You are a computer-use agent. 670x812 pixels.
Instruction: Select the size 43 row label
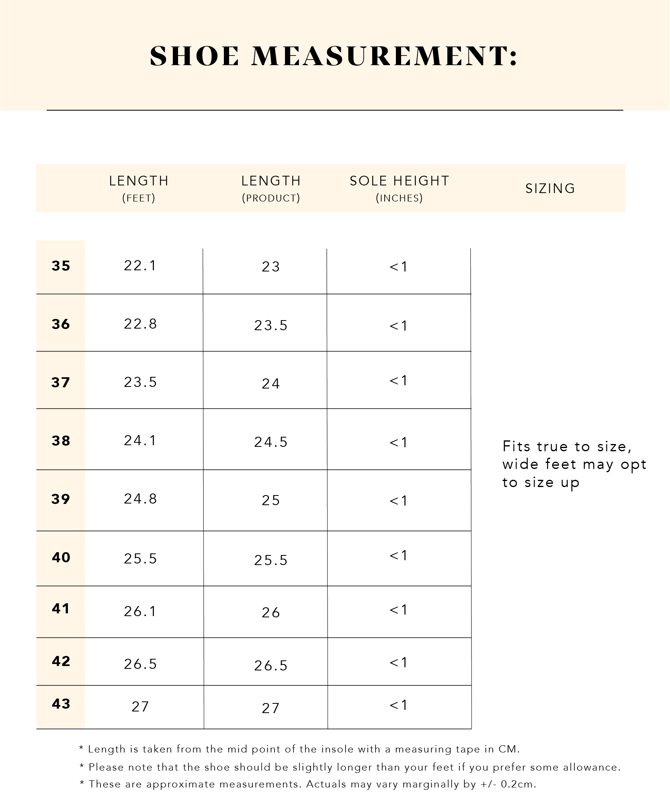[61, 703]
